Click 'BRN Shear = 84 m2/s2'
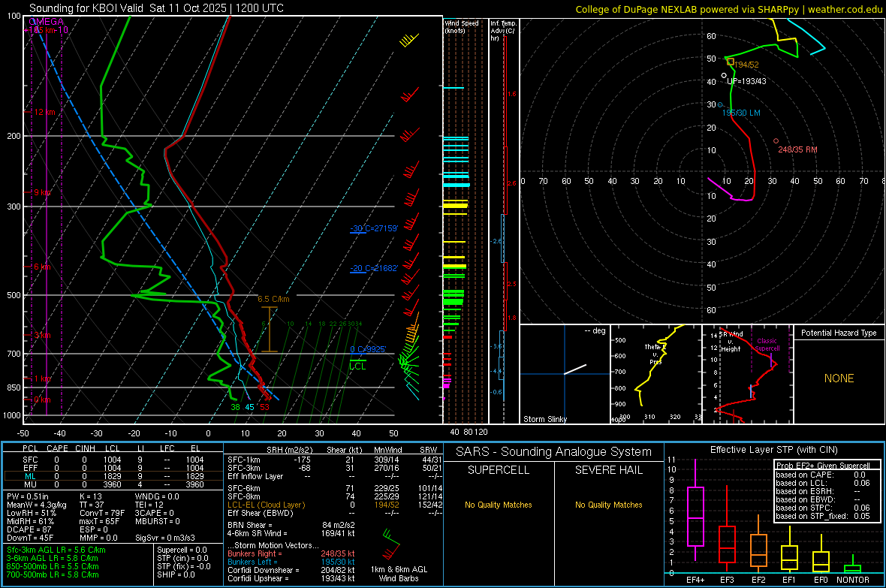886x588 pixels. click(291, 525)
